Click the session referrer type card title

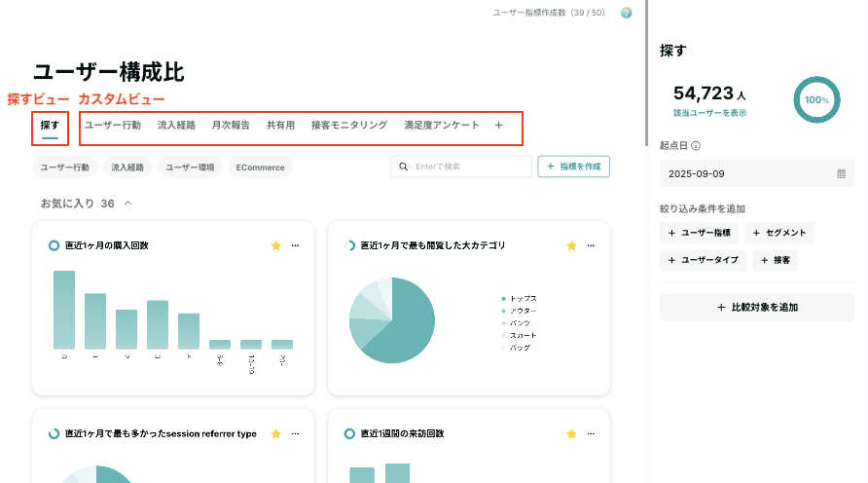pos(161,433)
